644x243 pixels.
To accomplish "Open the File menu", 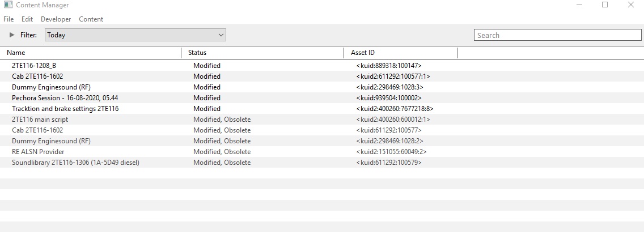I will coord(8,19).
